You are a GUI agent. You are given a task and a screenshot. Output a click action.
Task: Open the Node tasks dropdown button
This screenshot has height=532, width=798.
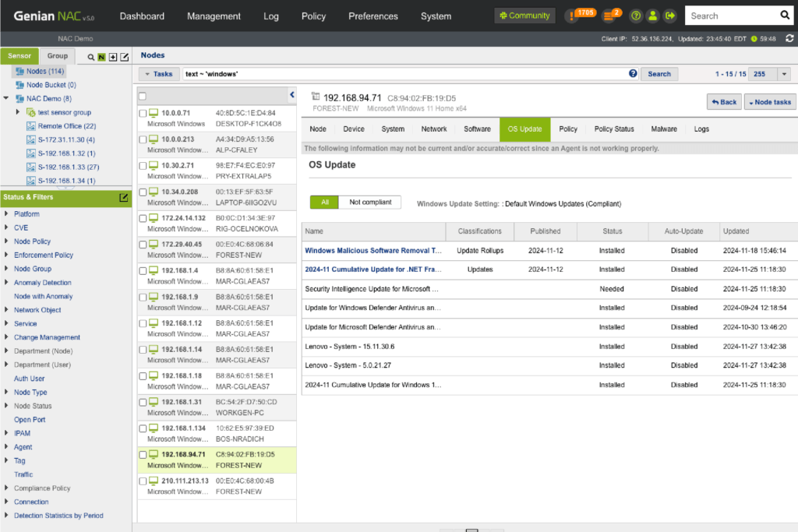[x=769, y=102]
